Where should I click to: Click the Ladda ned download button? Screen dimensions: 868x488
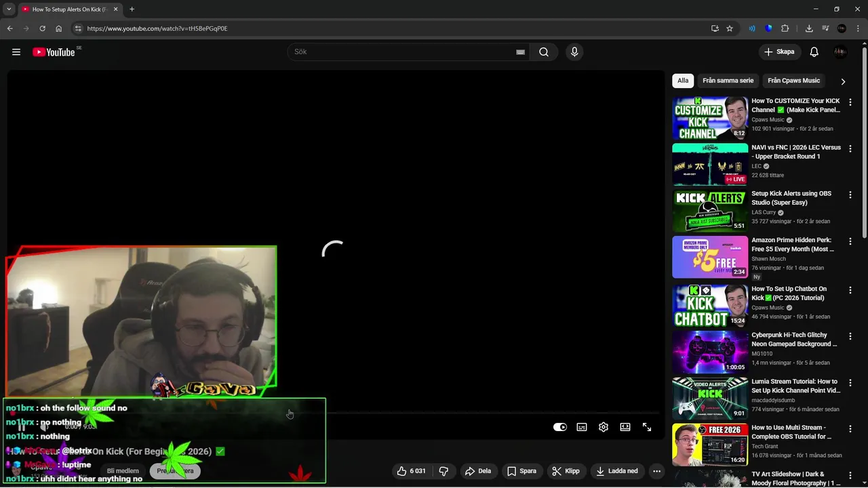(x=618, y=471)
